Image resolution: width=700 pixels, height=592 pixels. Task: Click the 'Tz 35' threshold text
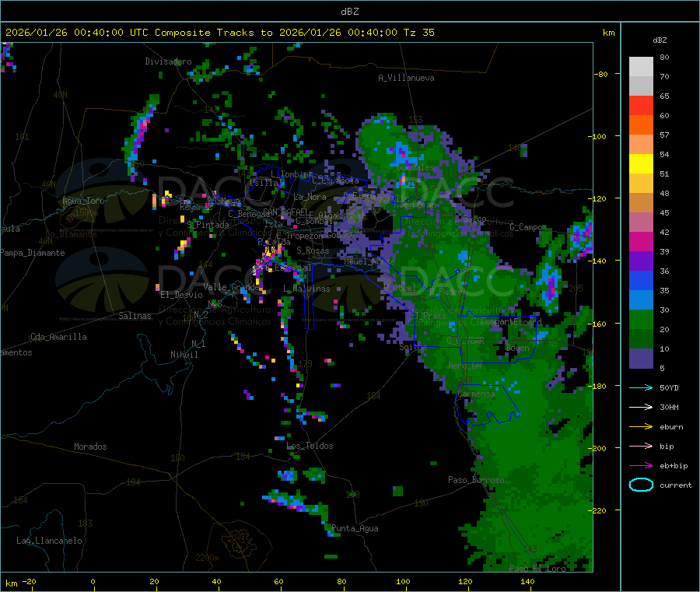(x=419, y=33)
